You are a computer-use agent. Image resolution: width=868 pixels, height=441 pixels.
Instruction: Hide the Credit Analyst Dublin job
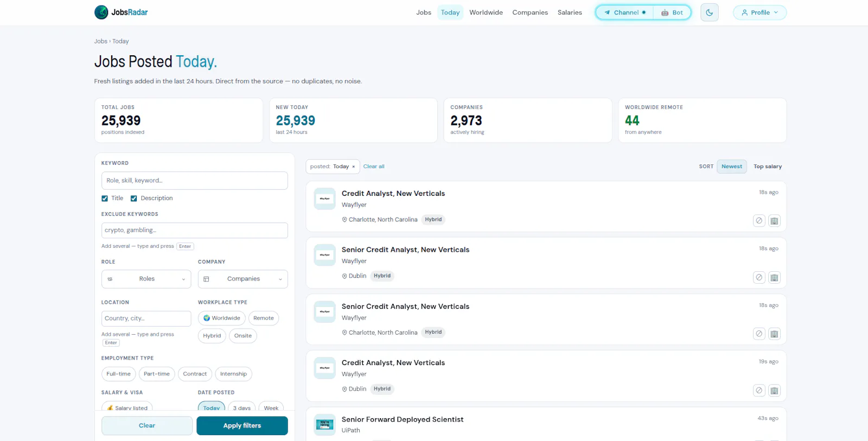click(759, 391)
